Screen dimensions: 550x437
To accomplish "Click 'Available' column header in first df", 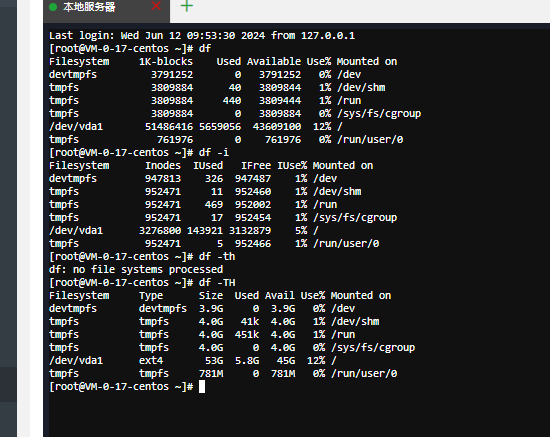I will [x=274, y=61].
